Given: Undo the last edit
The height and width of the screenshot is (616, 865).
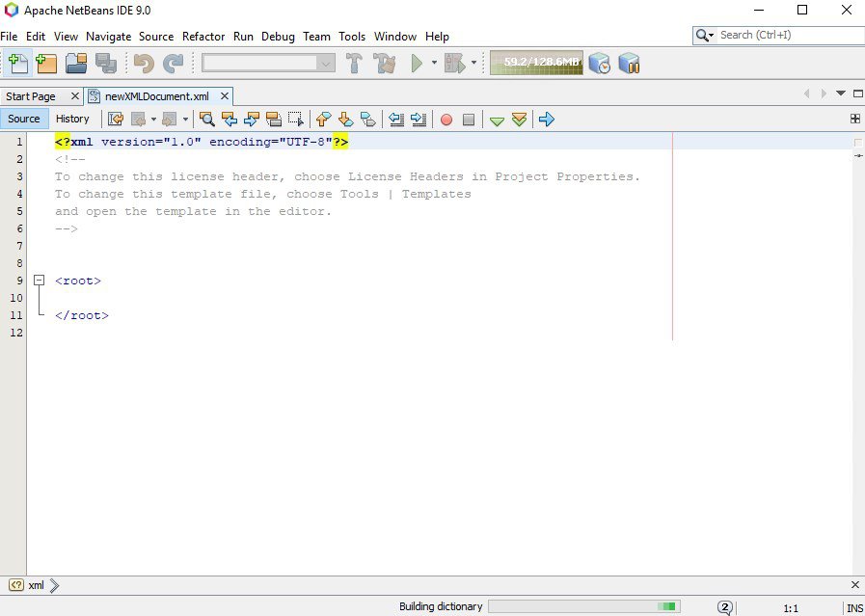Looking at the screenshot, I should click(x=143, y=62).
